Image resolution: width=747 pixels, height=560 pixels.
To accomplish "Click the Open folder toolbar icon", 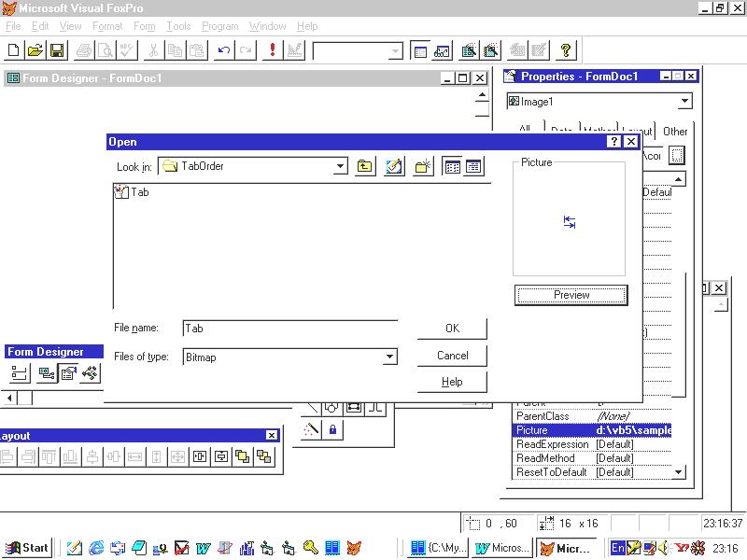I will [x=35, y=50].
